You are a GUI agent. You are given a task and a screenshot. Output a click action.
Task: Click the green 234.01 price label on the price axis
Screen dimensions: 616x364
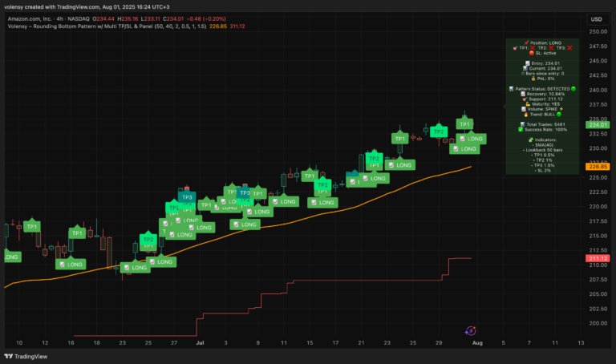598,125
